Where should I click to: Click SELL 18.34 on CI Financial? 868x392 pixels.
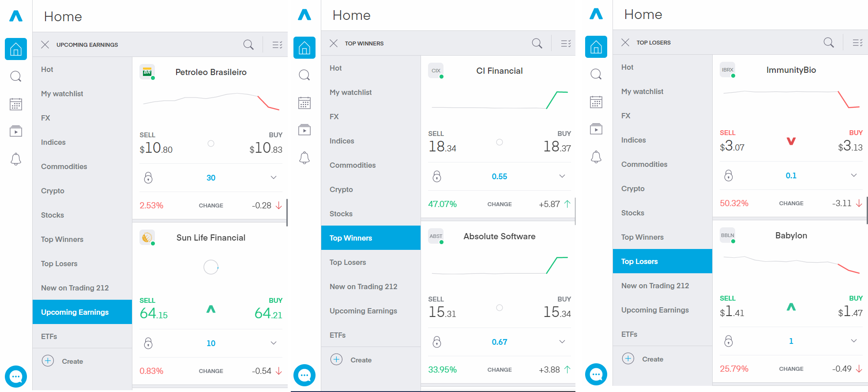pos(442,142)
